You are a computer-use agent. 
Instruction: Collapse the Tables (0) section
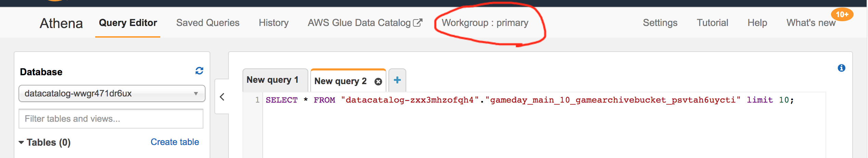click(45, 142)
